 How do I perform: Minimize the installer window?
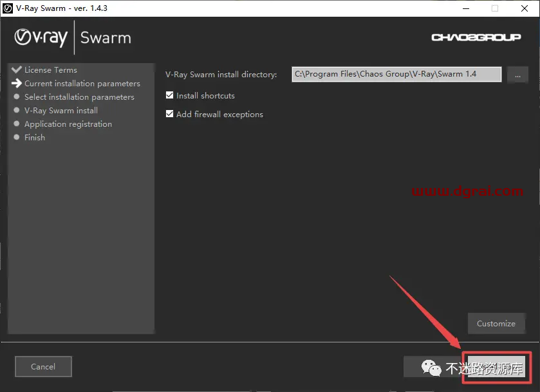pyautogui.click(x=466, y=8)
